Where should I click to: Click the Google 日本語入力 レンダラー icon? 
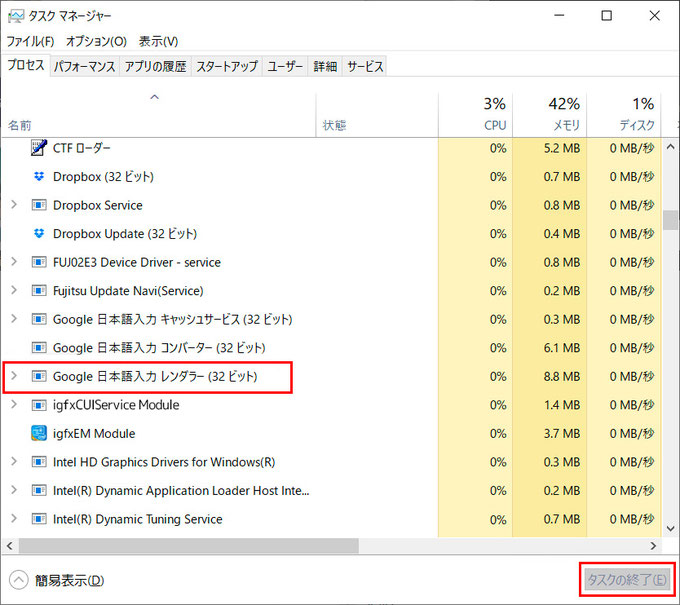[39, 376]
